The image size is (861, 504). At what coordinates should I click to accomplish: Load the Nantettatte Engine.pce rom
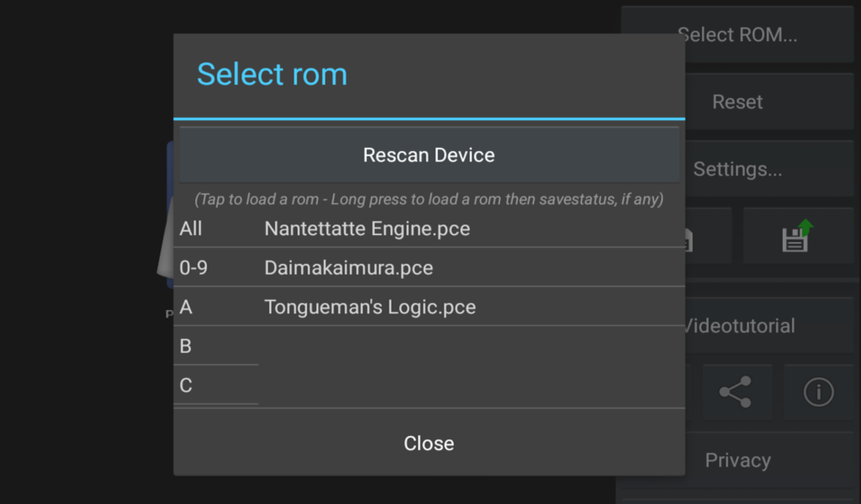(367, 228)
